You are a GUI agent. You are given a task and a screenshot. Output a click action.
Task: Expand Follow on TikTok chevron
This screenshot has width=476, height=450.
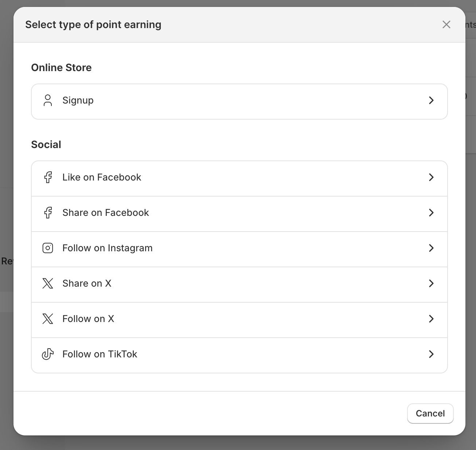click(431, 354)
